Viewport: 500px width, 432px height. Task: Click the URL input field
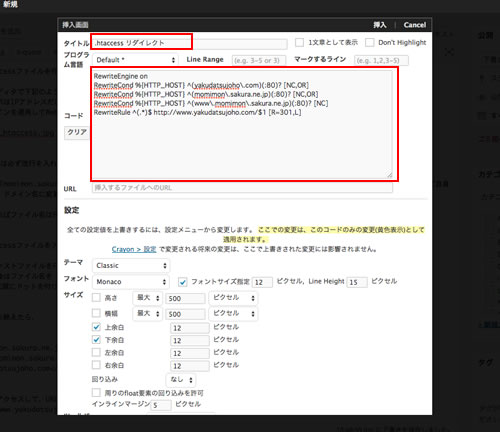click(x=242, y=188)
